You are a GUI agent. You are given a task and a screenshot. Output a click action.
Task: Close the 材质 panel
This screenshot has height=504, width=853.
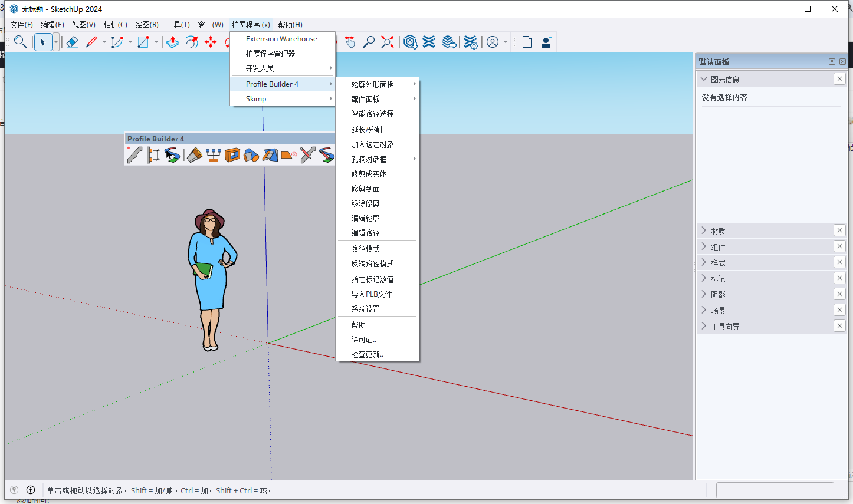coord(840,230)
